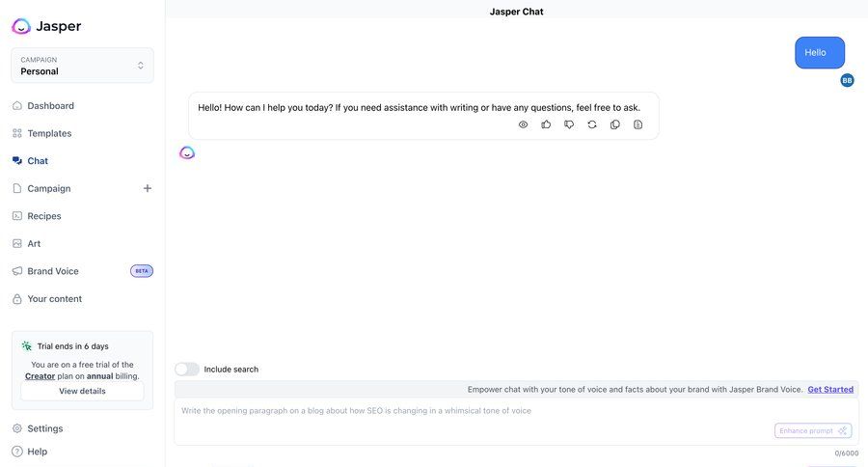This screenshot has height=467, width=868.
Task: Open the Dashboard page
Action: tap(50, 106)
